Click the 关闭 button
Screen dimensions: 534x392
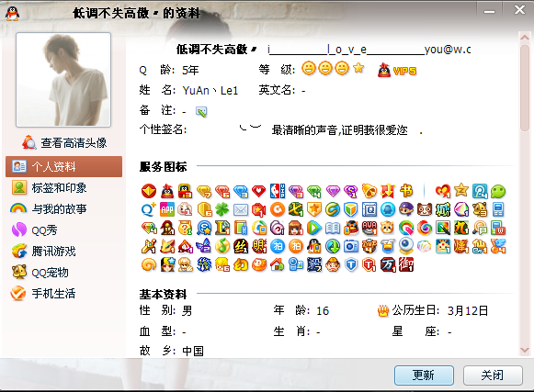pyautogui.click(x=493, y=375)
